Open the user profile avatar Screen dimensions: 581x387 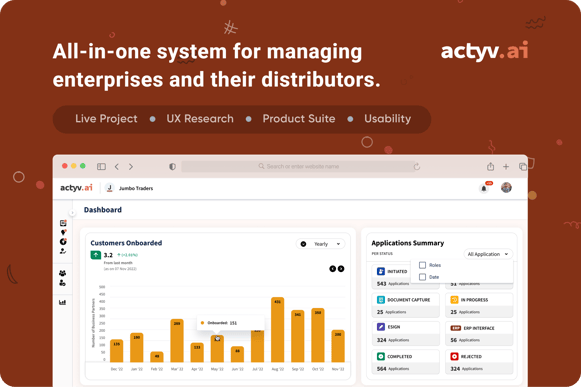coord(506,188)
